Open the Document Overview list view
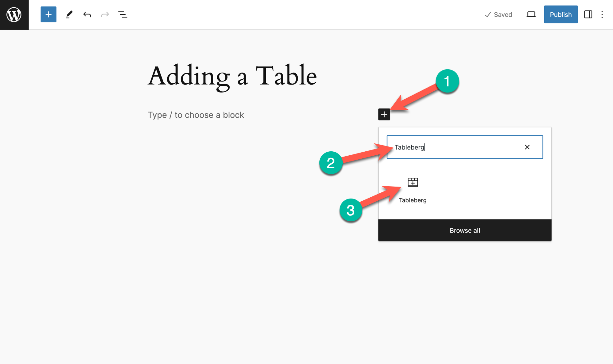This screenshot has width=613, height=364. click(x=123, y=14)
